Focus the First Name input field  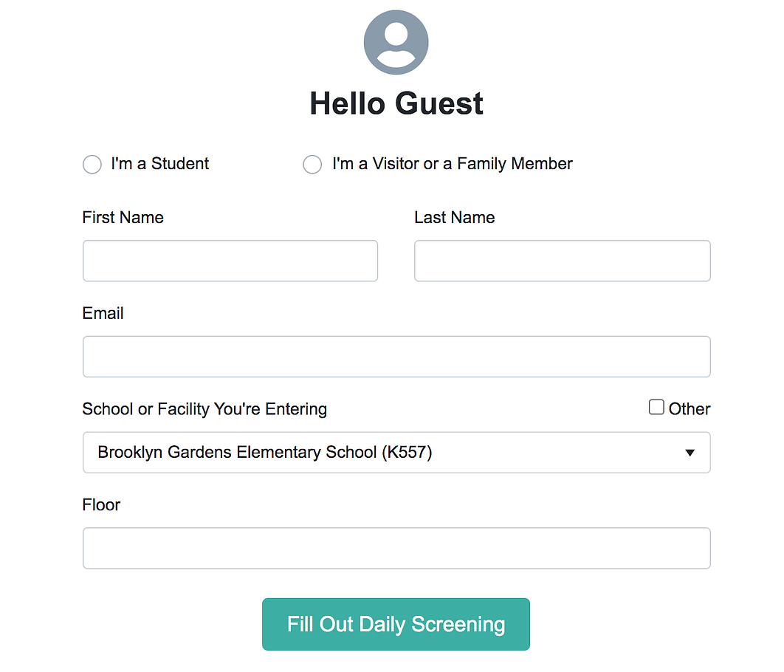click(x=230, y=261)
